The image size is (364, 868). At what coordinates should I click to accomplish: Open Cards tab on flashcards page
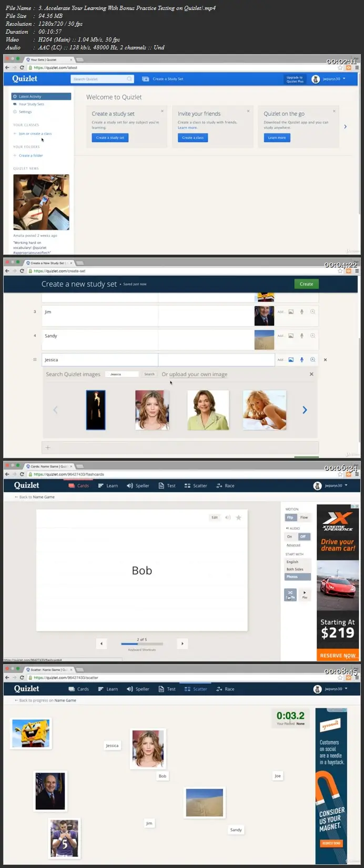click(79, 485)
